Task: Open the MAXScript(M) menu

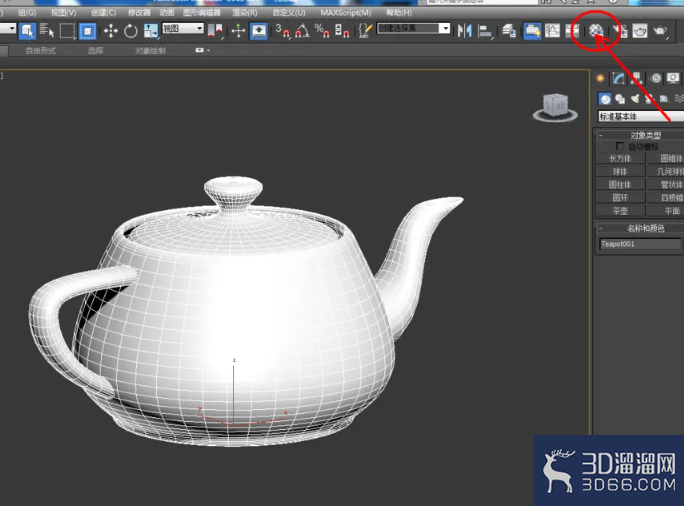Action: (346, 13)
